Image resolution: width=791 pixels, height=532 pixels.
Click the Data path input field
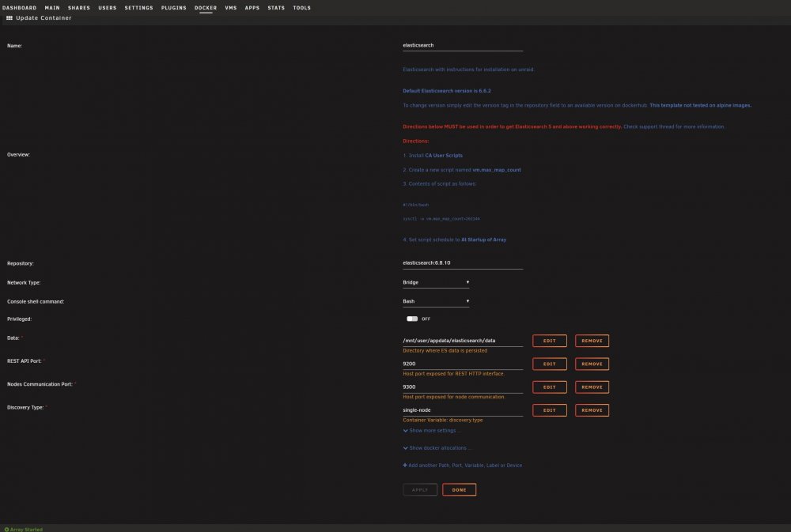click(x=463, y=341)
